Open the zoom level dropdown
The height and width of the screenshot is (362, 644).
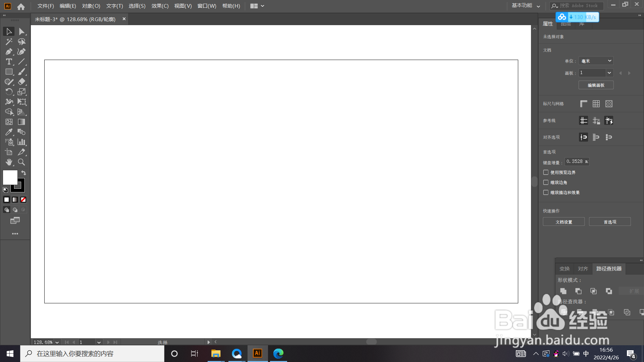coord(57,342)
